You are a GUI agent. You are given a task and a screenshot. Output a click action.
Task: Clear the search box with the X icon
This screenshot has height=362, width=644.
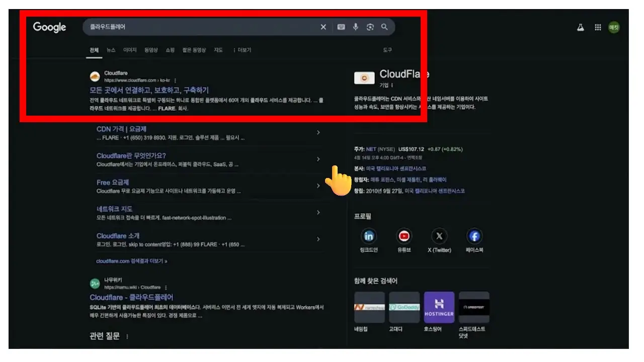coord(324,27)
